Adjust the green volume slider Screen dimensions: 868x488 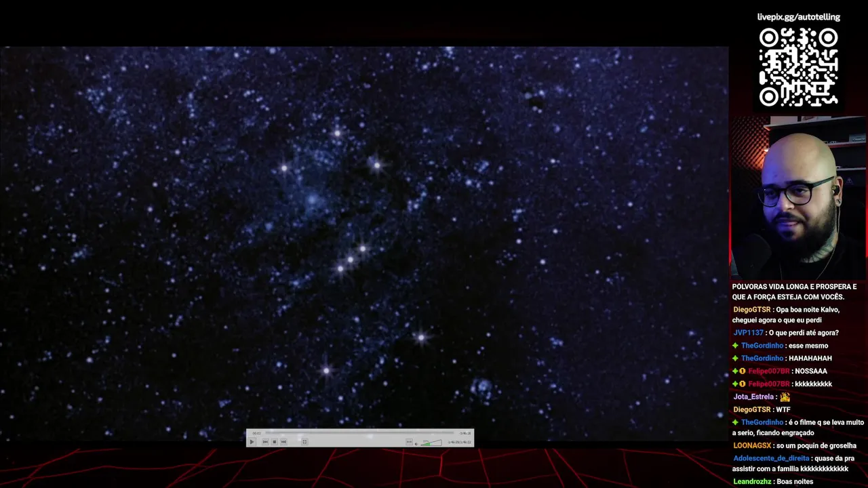click(x=431, y=443)
